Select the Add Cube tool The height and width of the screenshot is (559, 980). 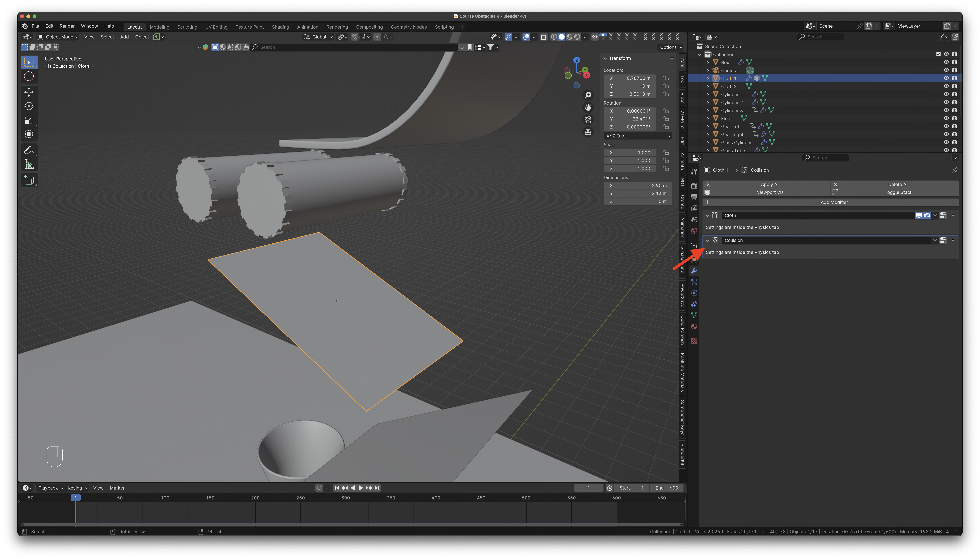(x=29, y=180)
